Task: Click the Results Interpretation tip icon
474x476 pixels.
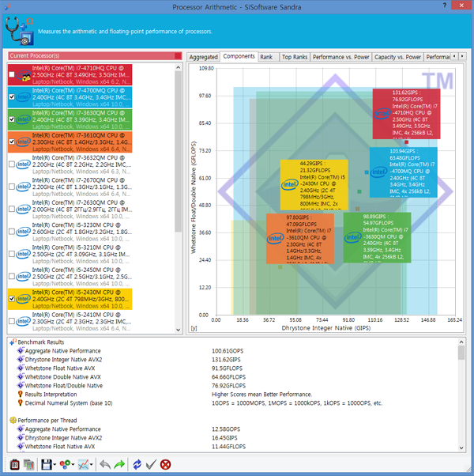Action: (x=21, y=394)
